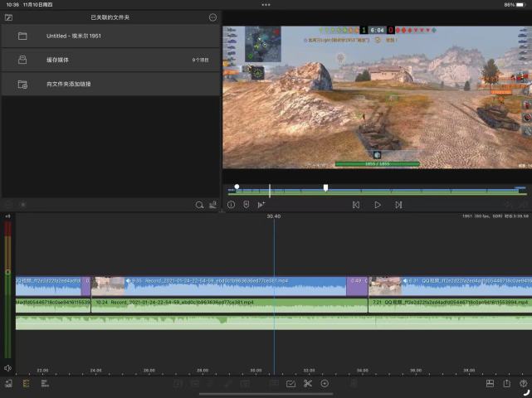Click the play-with-plus icon under the preview
The width and height of the screenshot is (532, 398).
(x=261, y=205)
